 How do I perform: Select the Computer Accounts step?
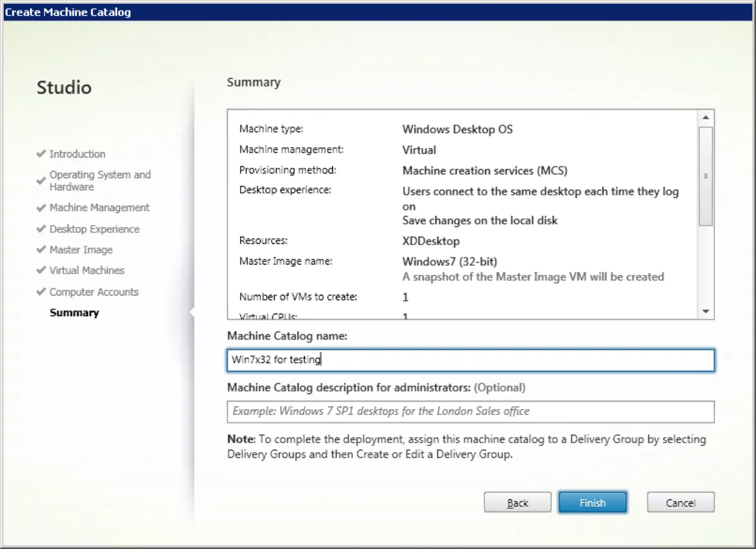coord(94,292)
